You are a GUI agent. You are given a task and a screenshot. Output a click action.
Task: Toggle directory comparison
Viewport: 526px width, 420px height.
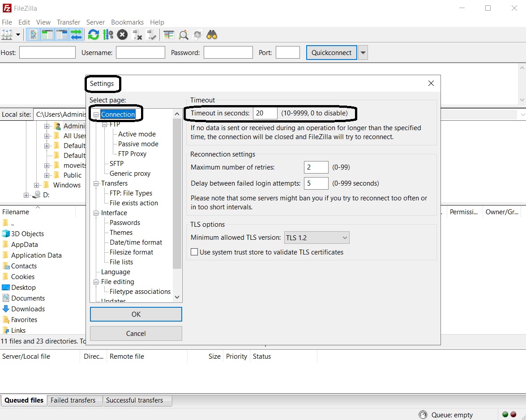168,34
